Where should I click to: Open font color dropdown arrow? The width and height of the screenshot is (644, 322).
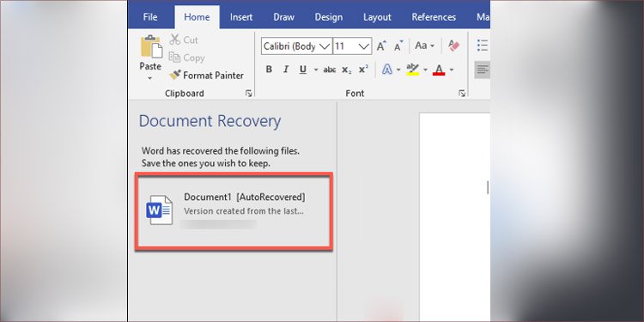tap(452, 70)
